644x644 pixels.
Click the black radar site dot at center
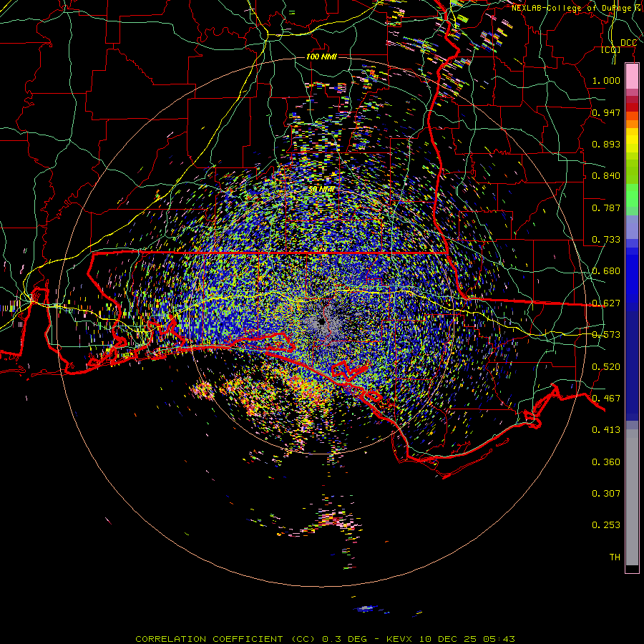[321, 321]
